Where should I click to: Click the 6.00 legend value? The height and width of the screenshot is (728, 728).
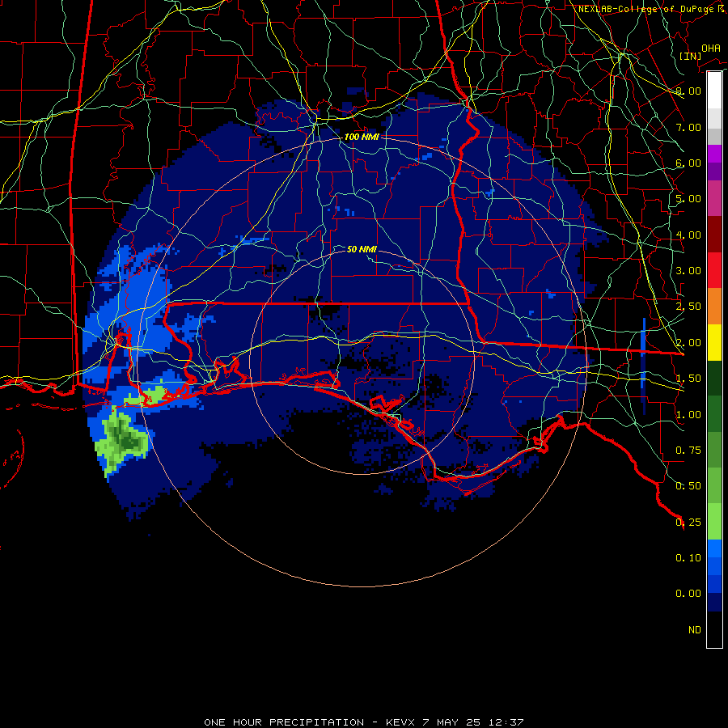point(688,163)
